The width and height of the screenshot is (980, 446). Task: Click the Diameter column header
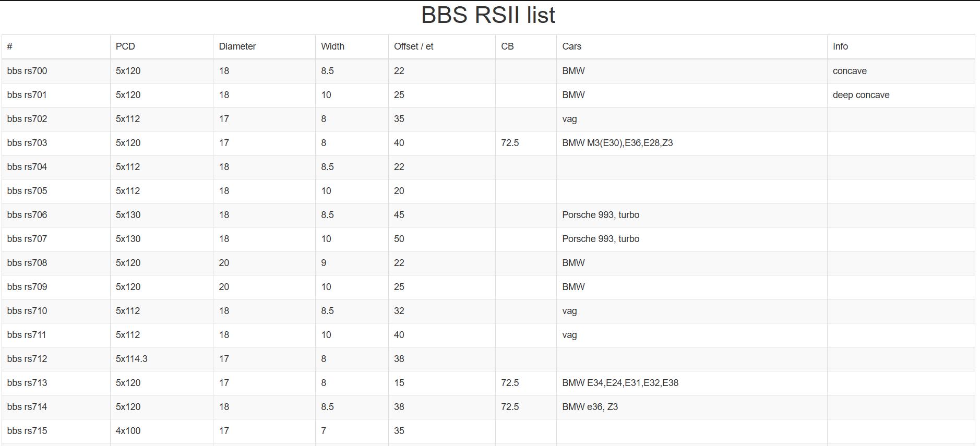(x=264, y=46)
